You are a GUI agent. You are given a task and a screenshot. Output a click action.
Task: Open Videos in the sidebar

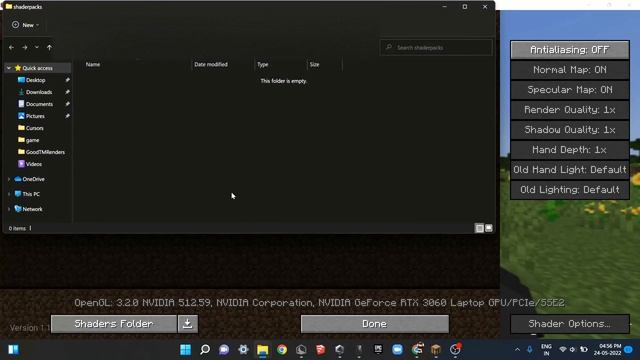[x=33, y=164]
